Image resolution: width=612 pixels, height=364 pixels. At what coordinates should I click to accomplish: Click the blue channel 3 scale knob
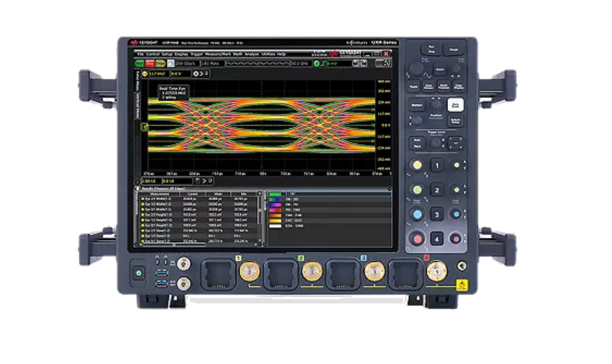(417, 214)
